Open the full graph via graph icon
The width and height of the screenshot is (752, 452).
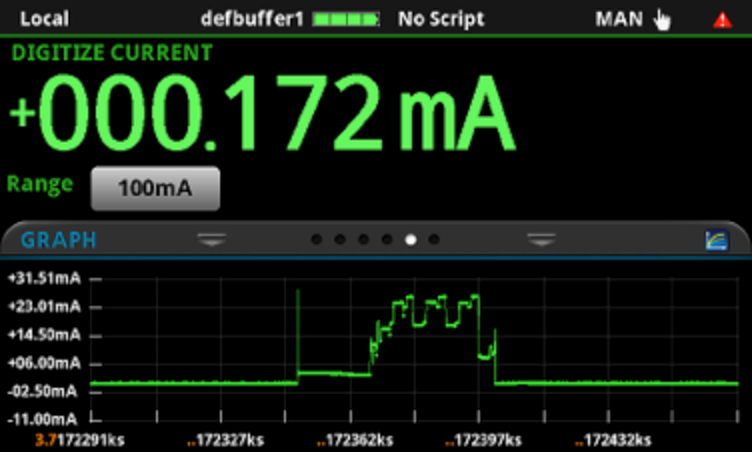(x=716, y=240)
